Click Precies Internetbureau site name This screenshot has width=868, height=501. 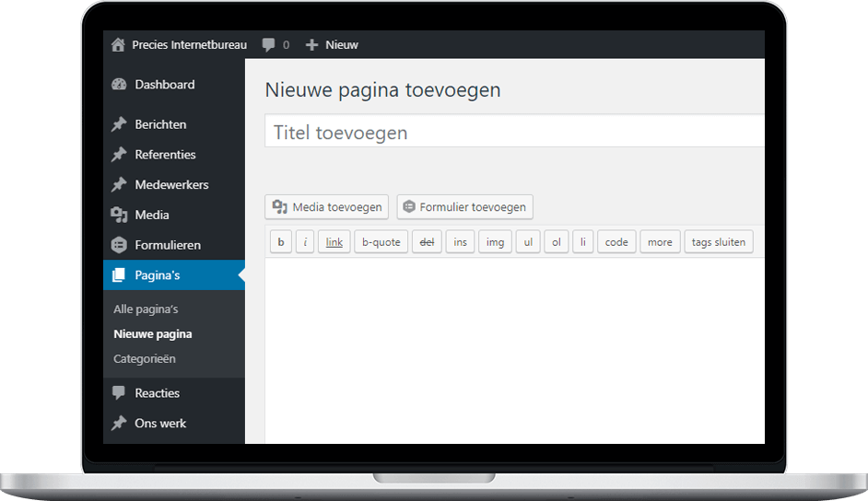pyautogui.click(x=189, y=45)
